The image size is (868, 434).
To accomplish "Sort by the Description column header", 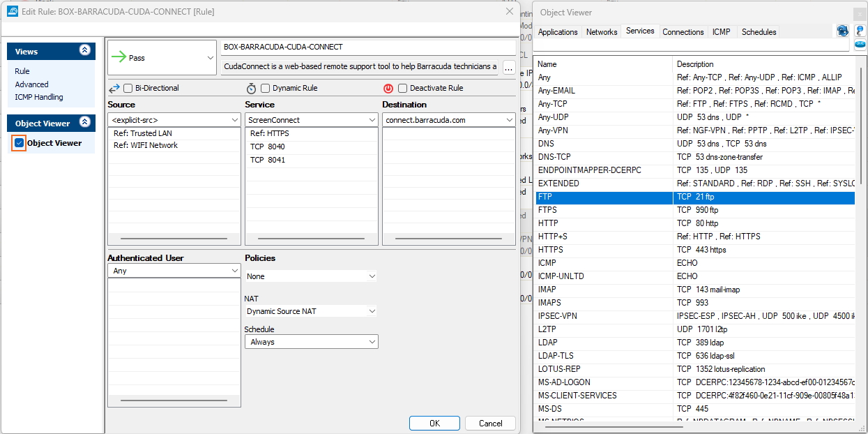I will point(765,64).
